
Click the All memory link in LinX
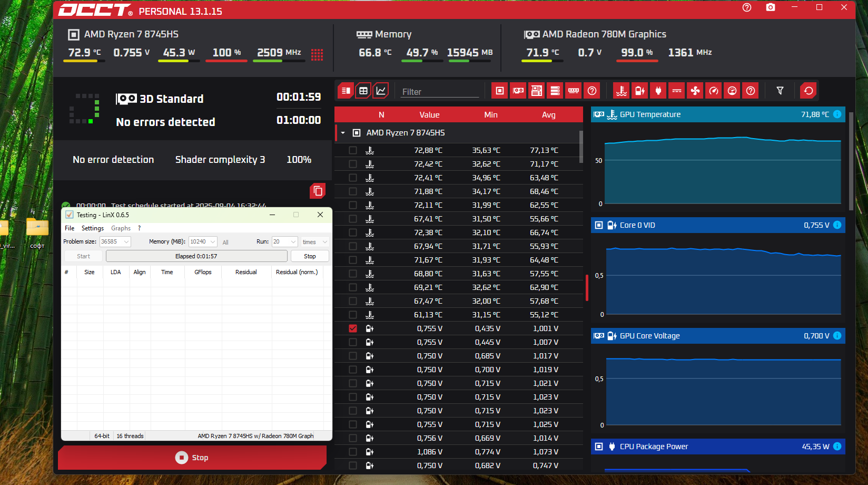point(225,242)
